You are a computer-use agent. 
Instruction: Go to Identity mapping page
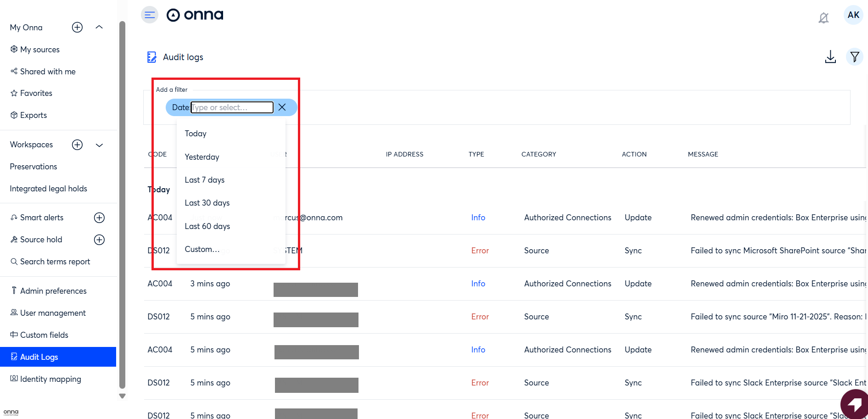click(x=50, y=379)
